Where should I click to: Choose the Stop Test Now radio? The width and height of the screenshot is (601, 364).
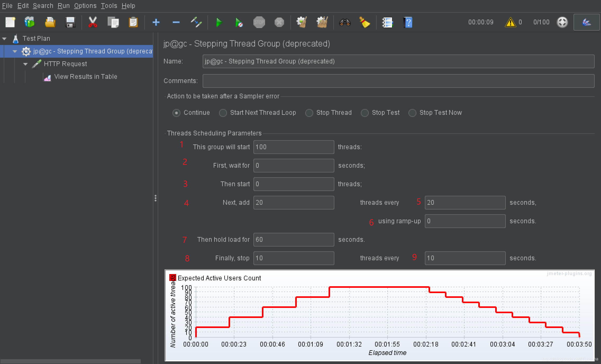pos(412,113)
